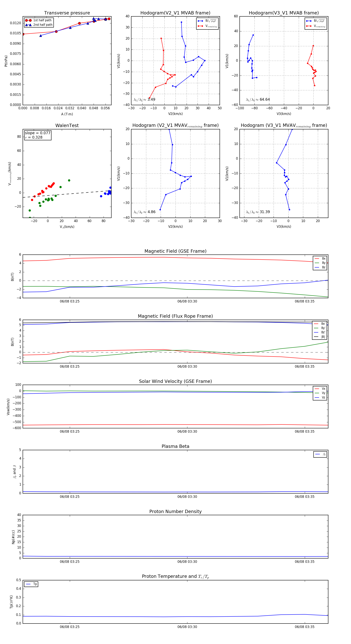Select the "Bx'" legend entry in flux rope plot

click(320, 324)
